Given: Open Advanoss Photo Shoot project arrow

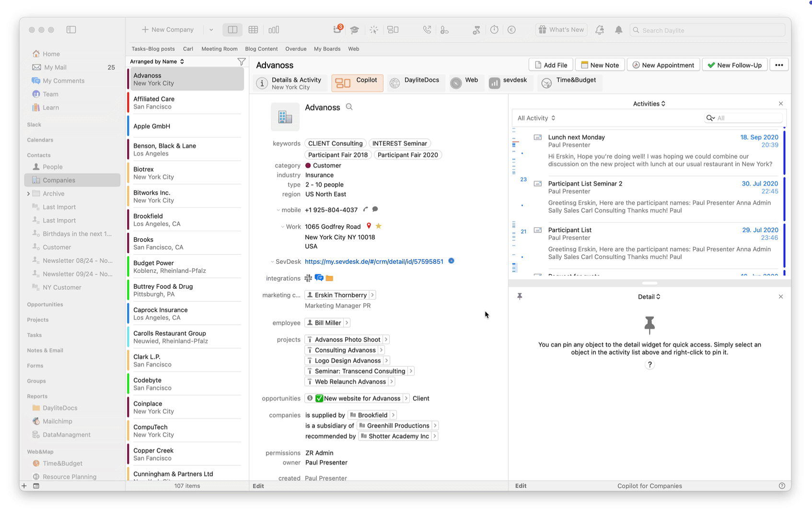Looking at the screenshot, I should pyautogui.click(x=386, y=340).
